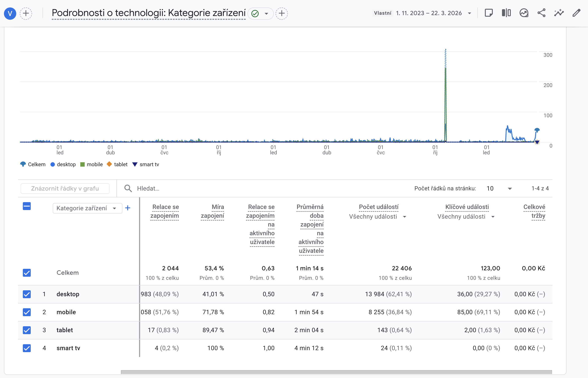Click the V profile avatar

[10, 14]
